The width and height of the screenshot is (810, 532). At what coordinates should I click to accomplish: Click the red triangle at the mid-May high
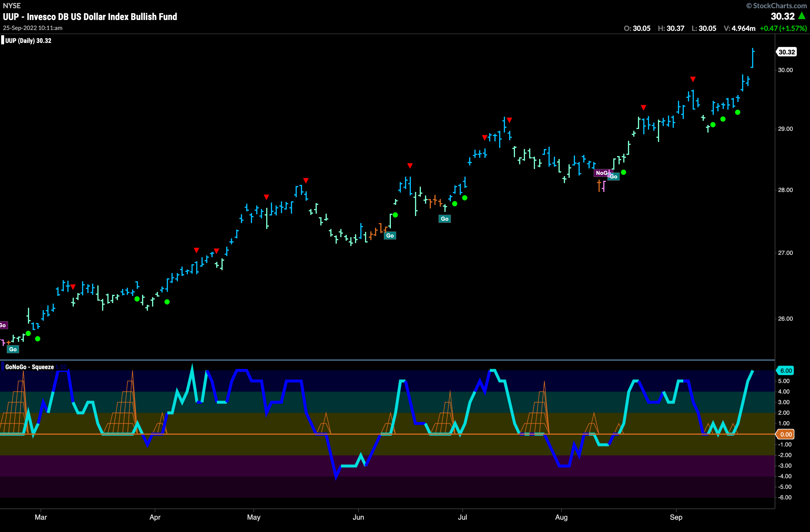pos(306,180)
